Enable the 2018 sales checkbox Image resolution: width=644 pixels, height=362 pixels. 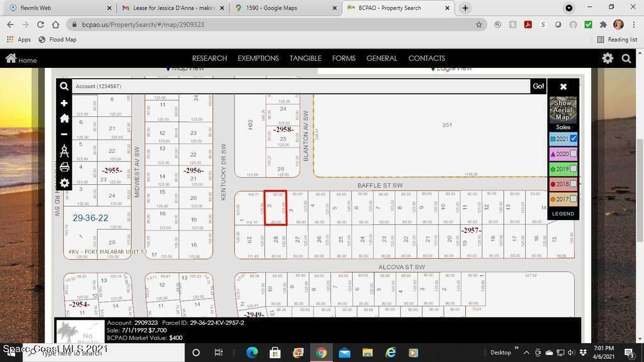click(x=573, y=184)
